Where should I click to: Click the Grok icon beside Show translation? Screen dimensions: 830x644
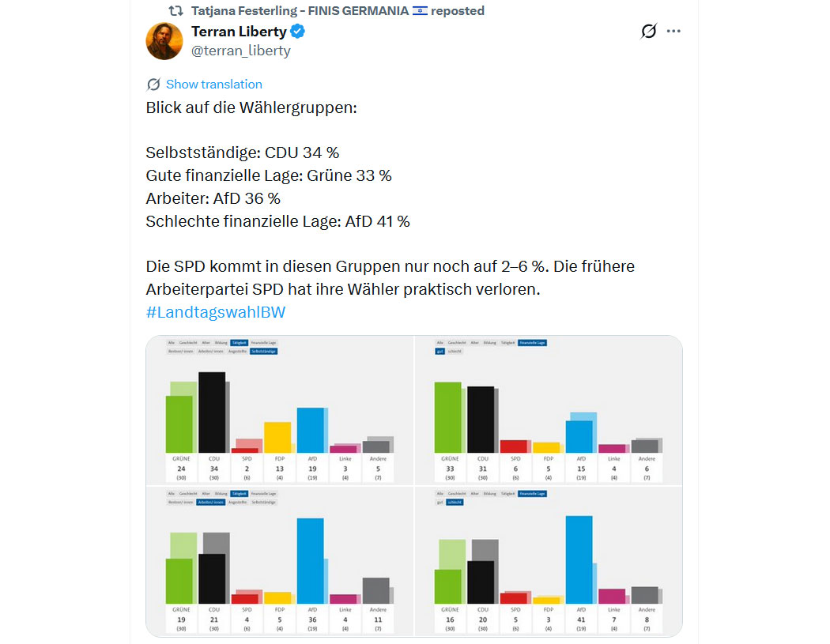coord(153,85)
